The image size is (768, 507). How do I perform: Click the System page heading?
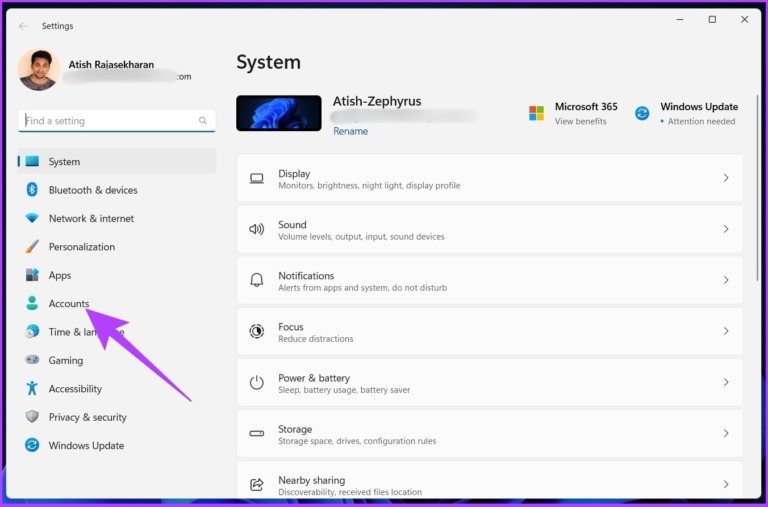point(268,63)
